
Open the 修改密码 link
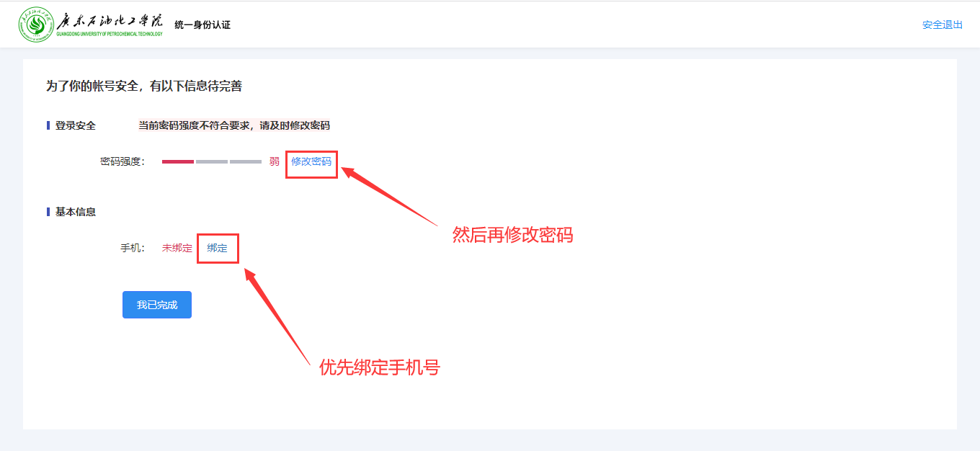311,161
